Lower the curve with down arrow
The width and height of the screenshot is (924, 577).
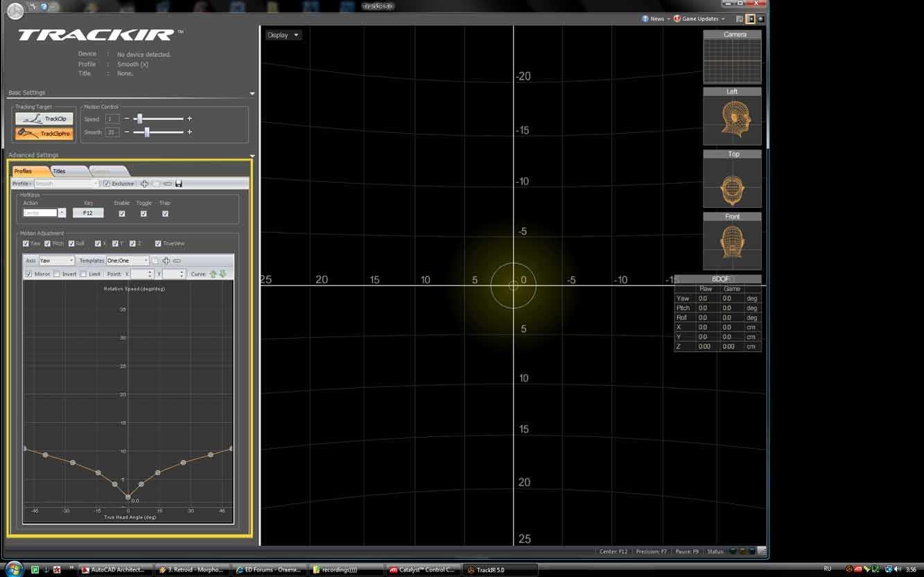(x=223, y=274)
